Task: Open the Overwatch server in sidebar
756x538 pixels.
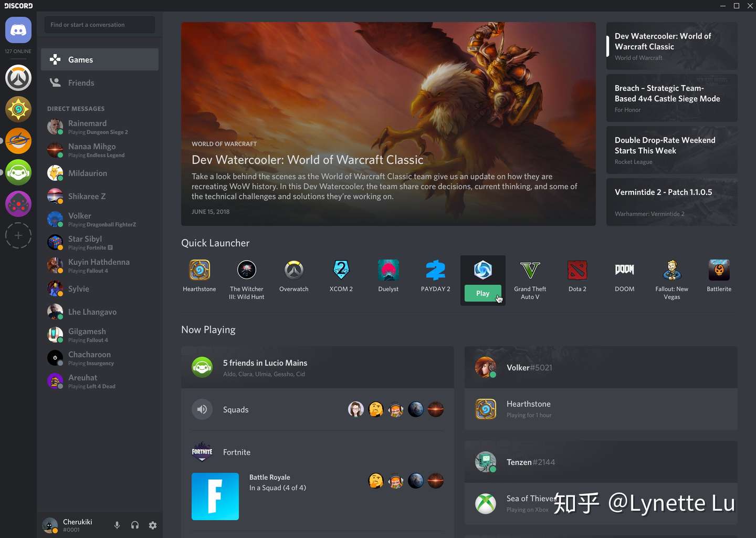Action: 18,78
